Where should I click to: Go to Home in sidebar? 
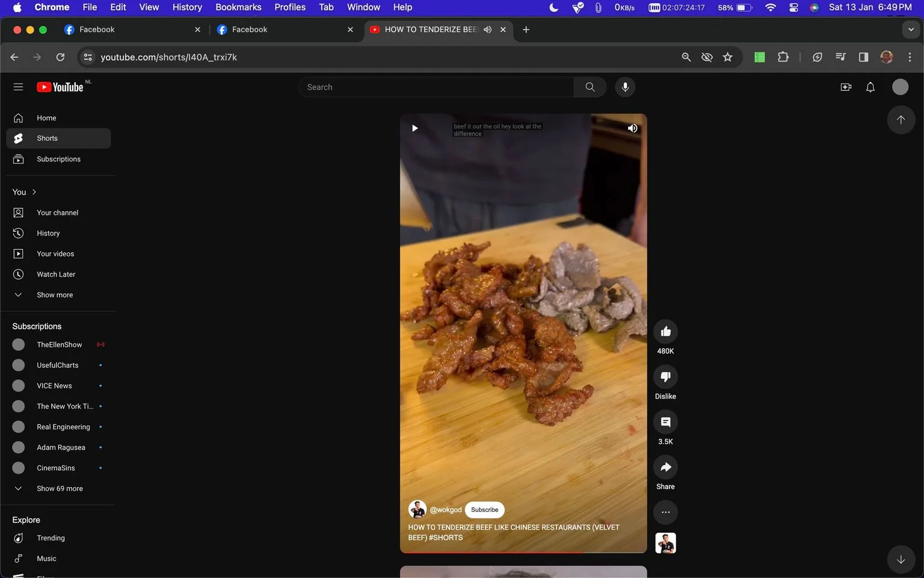[x=58, y=118]
